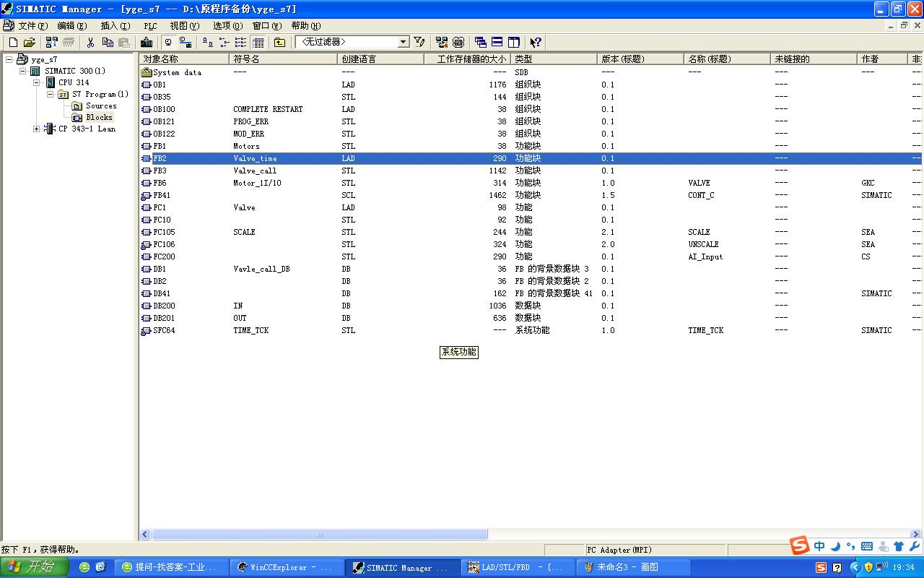924x578 pixels.
Task: Click the Up One Level folder icon
Action: tap(279, 43)
